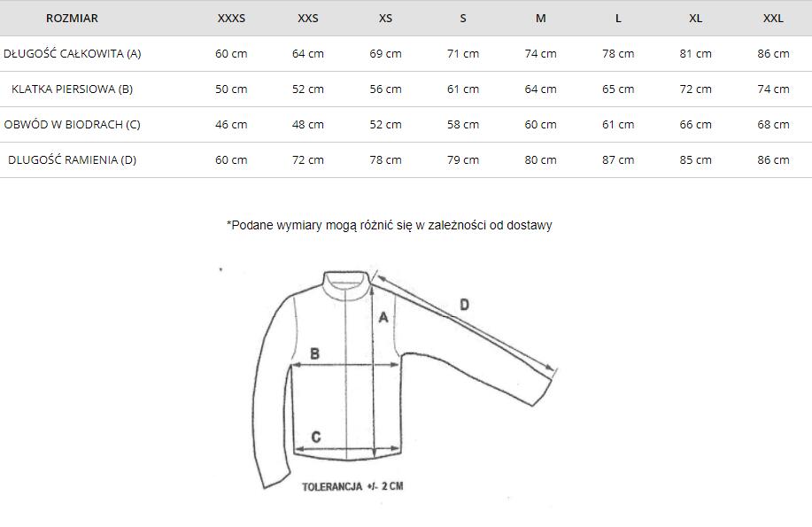
Task: Click the letter A on the jacket diagram
Action: [383, 317]
